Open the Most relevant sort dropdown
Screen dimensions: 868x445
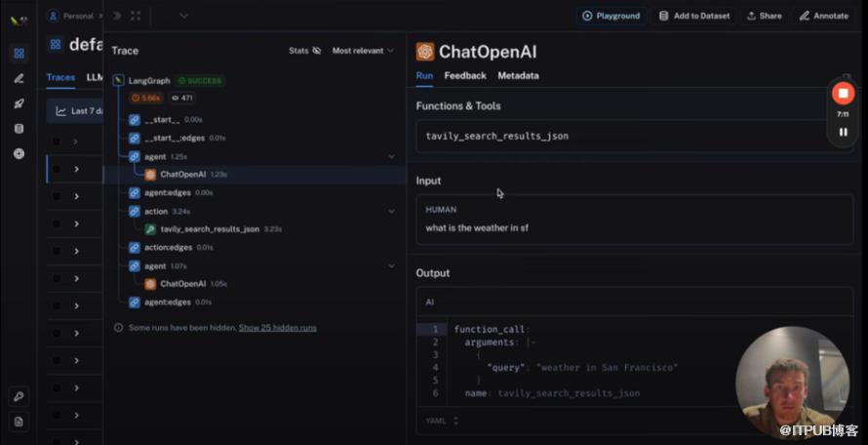(363, 51)
